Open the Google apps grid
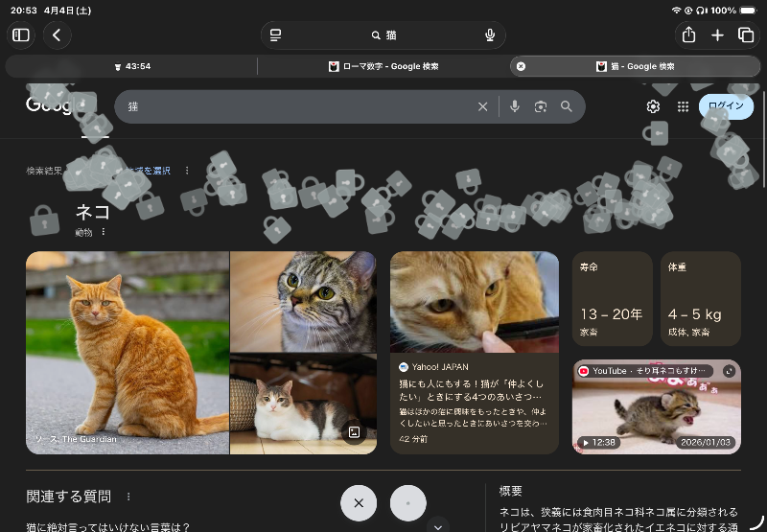The image size is (767, 532). click(683, 106)
